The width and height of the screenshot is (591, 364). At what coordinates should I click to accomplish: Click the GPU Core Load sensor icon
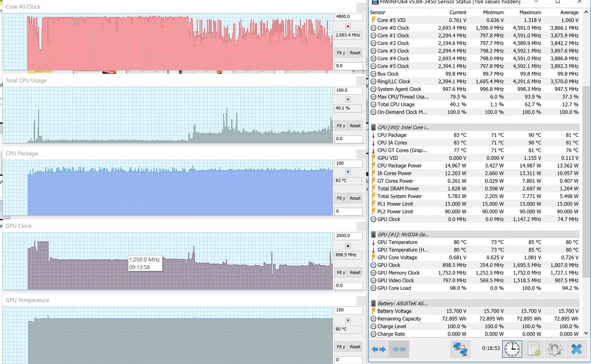[x=373, y=288]
